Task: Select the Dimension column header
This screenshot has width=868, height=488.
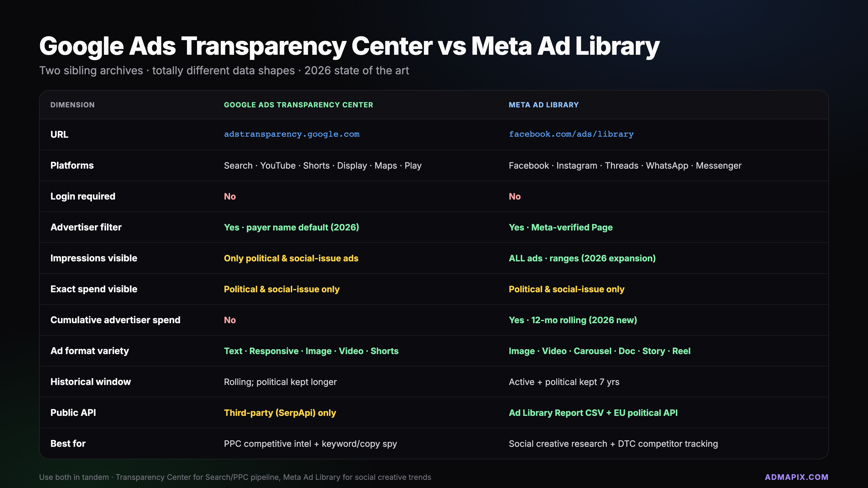Action: click(72, 105)
